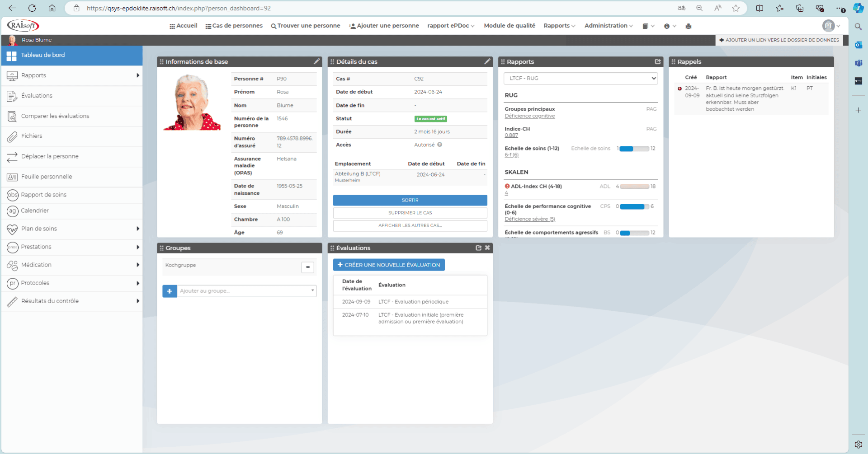Edit the Informations de base panel
Image resolution: width=868 pixels, height=454 pixels.
316,61
